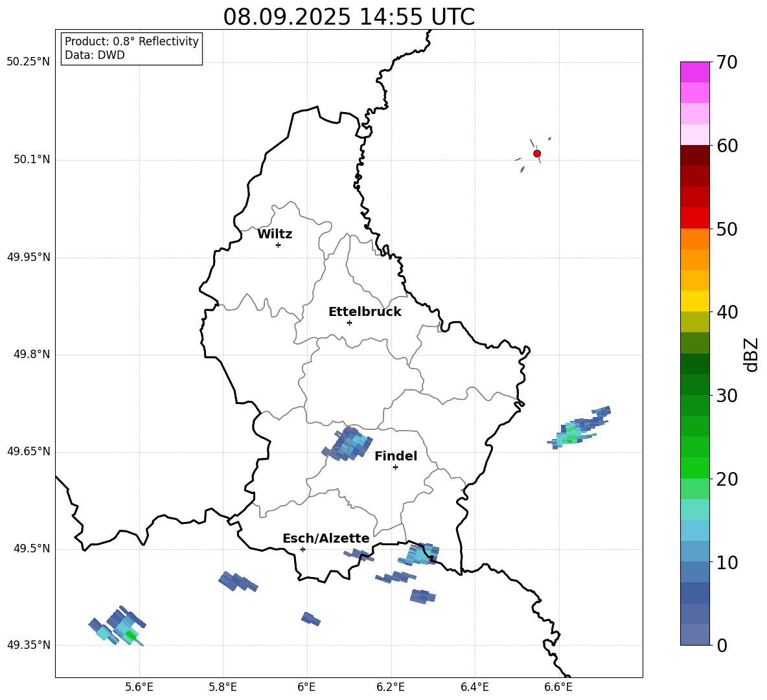Click the 6°E longitude label

[x=306, y=688]
